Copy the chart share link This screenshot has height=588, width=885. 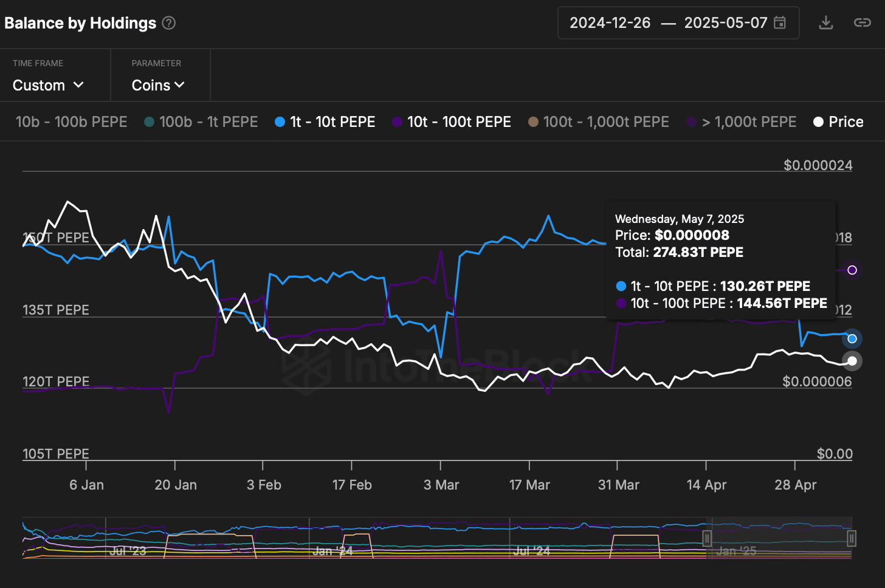pyautogui.click(x=862, y=23)
